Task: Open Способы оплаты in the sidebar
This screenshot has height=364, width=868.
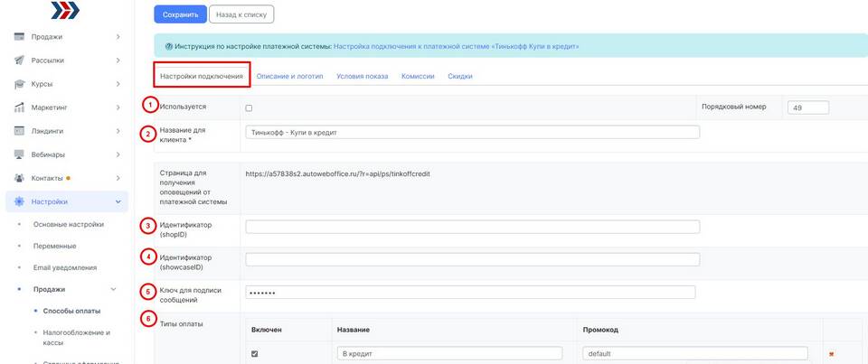Action: 72,311
